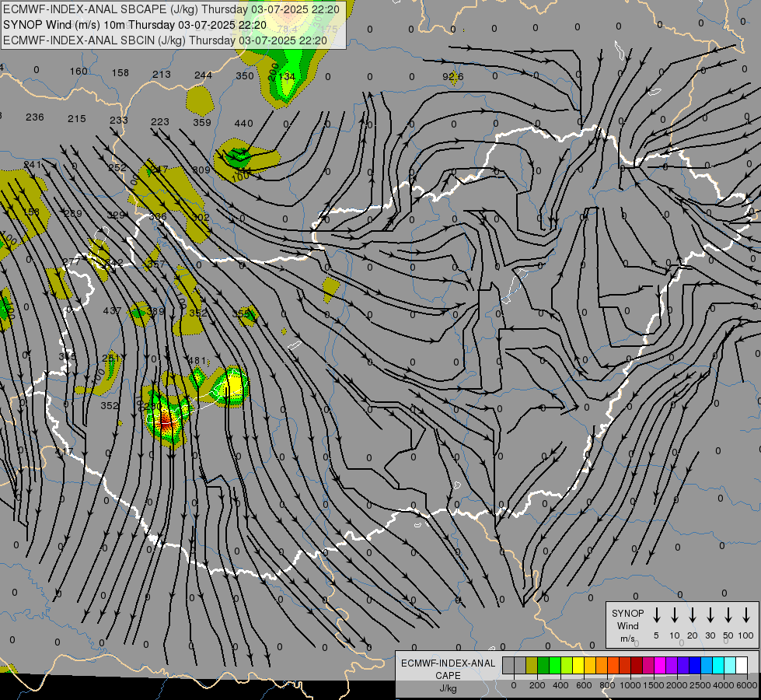761x700 pixels.
Task: Pick the pure yellow CAPE legend swatch
Action: pos(578,666)
